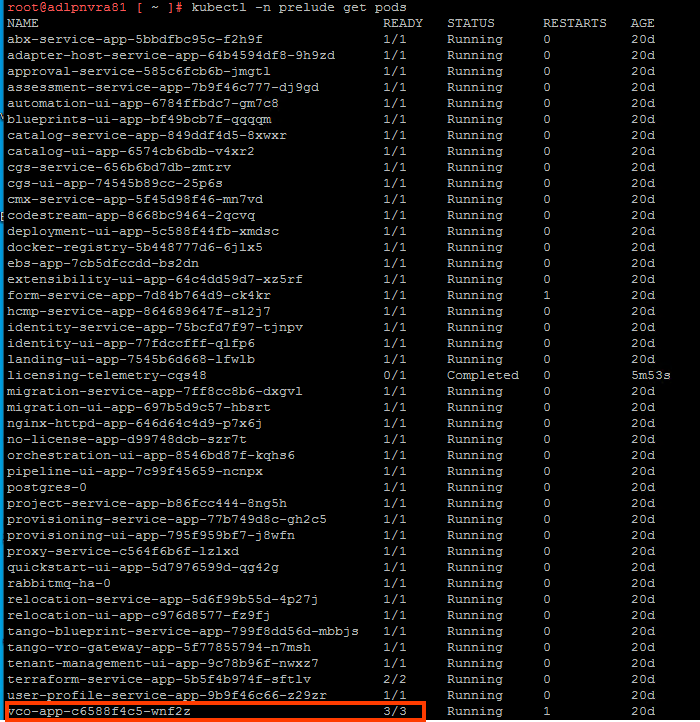Click pod name assessment-service-app-7b9f46c777-dj9gd

(x=163, y=87)
